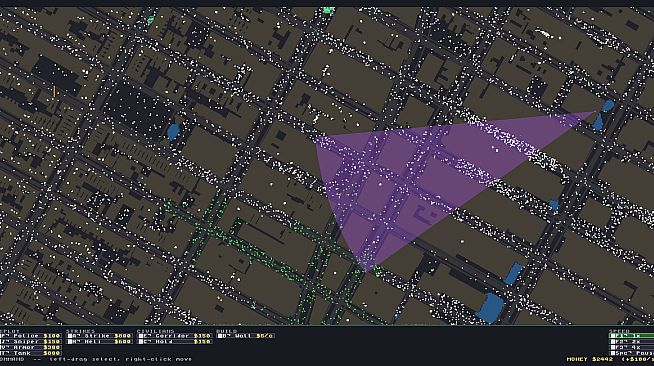The image size is (654, 366).
Task: Click the SPEED section header
Action: pos(619,331)
